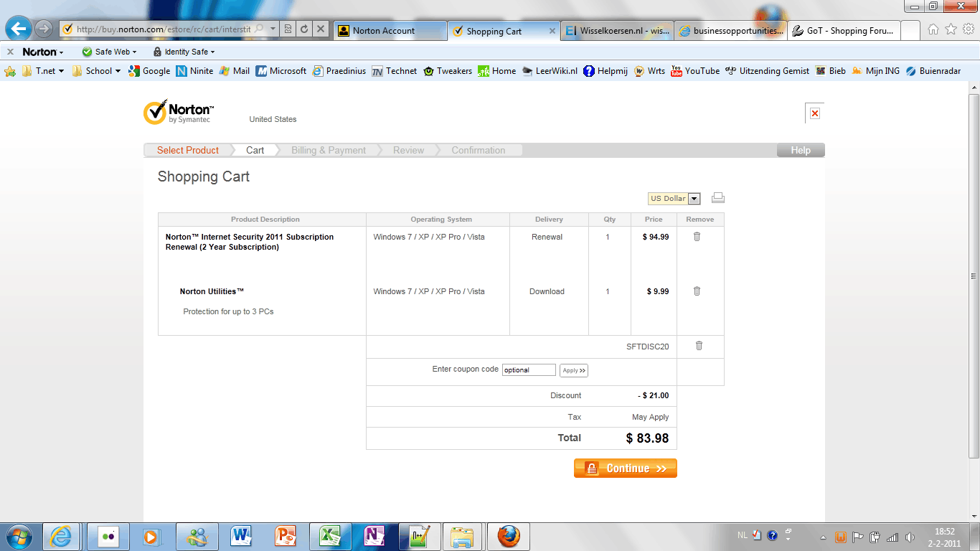Expand the Safe Web dropdown
This screenshot has height=551, width=980.
tap(109, 52)
